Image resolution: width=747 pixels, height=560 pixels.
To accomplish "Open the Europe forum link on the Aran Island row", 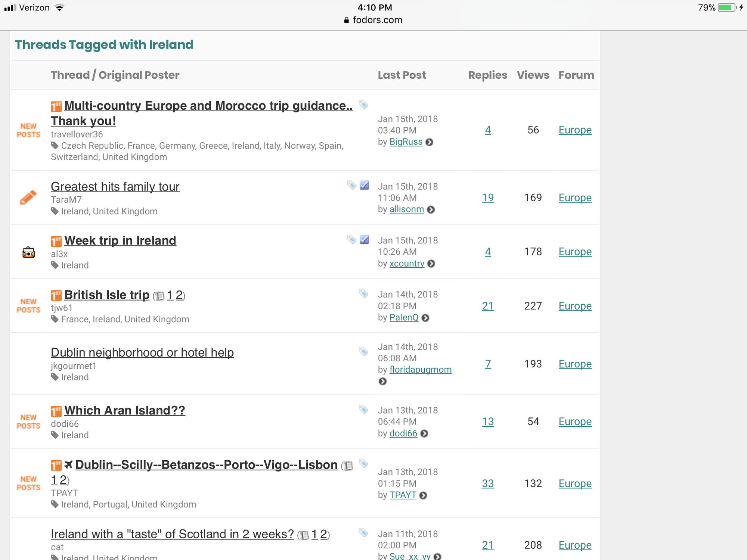I will click(x=575, y=421).
